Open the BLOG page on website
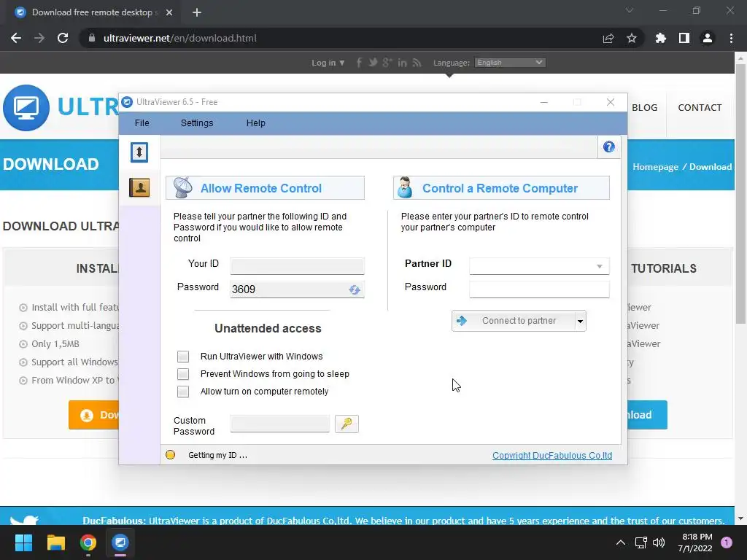 click(644, 108)
